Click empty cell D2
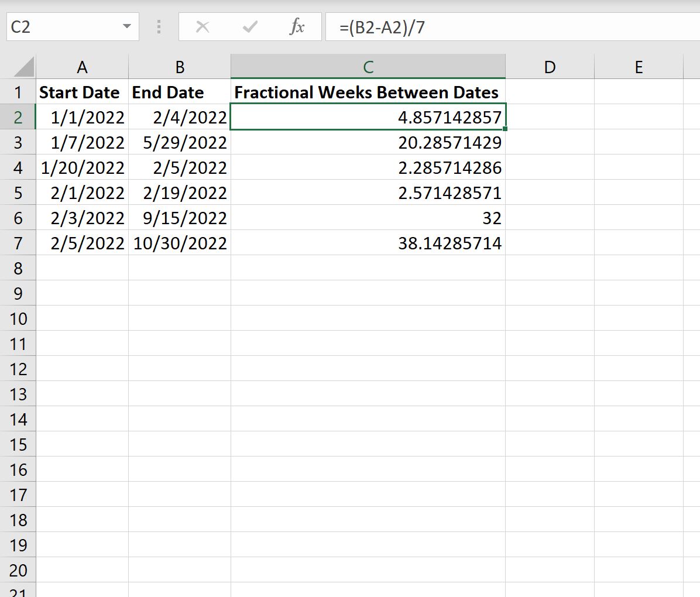The width and height of the screenshot is (700, 597). (549, 116)
